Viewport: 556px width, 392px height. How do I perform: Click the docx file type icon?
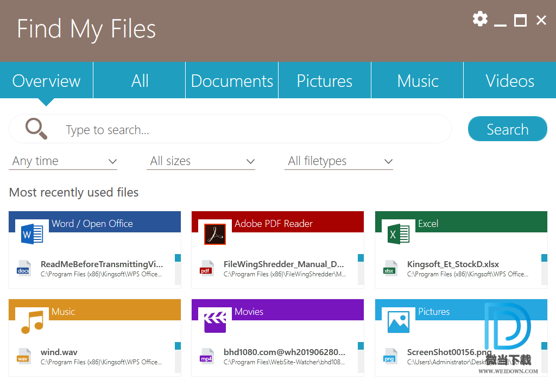(24, 268)
